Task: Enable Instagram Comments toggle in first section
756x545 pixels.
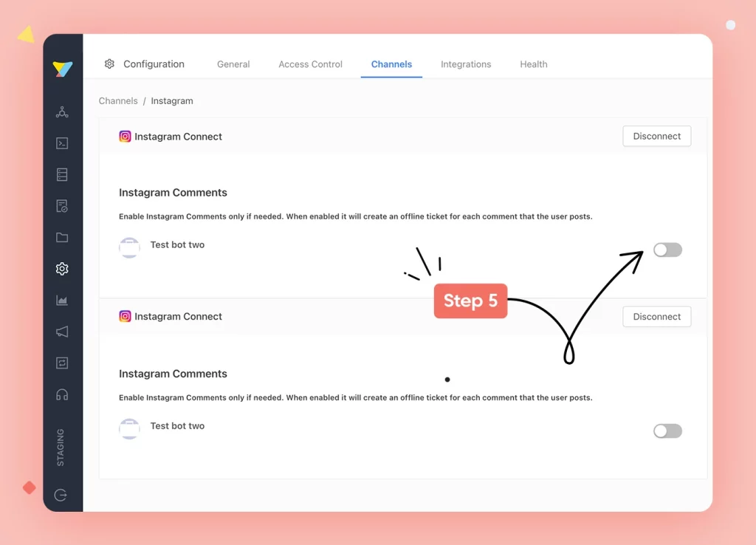Action: tap(667, 250)
